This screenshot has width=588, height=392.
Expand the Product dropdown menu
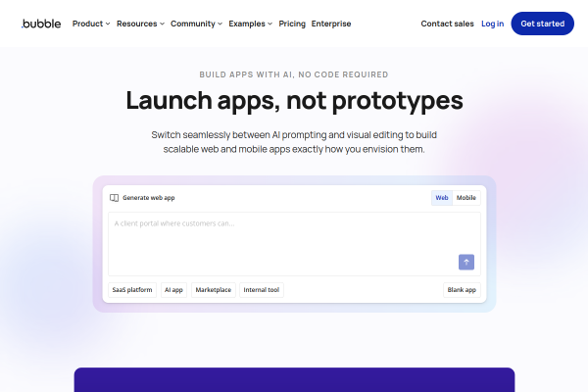(x=91, y=24)
